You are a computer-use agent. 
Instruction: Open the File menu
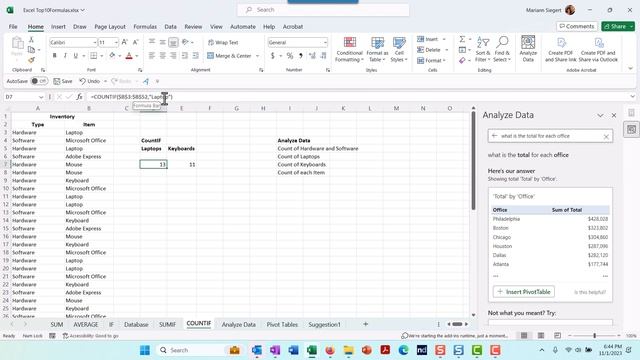click(13, 27)
